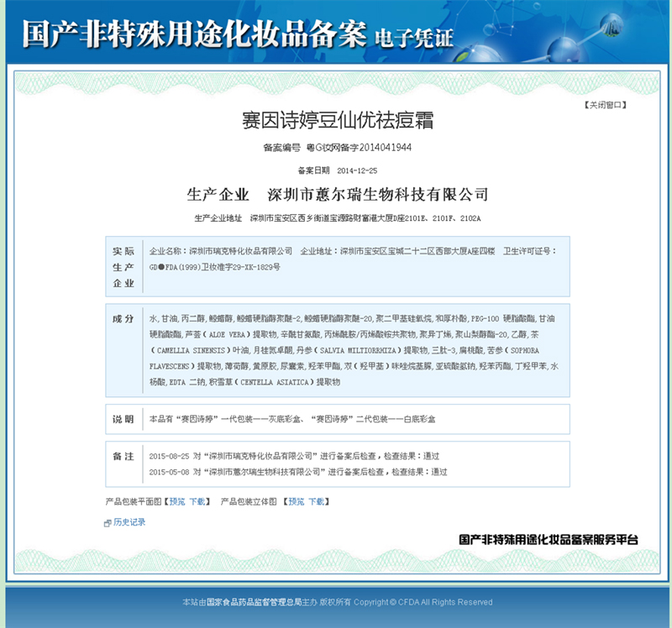This screenshot has width=672, height=628.
Task: Click the 国产非特殊用途化妆品备案服务平台 platform text
Action: click(549, 540)
